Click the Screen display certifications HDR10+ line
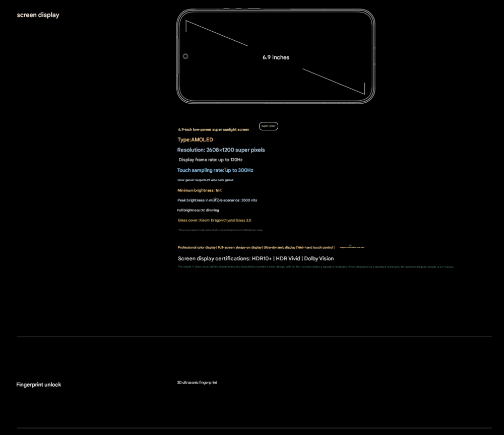Viewport: 504px width, 435px height. pos(256,258)
